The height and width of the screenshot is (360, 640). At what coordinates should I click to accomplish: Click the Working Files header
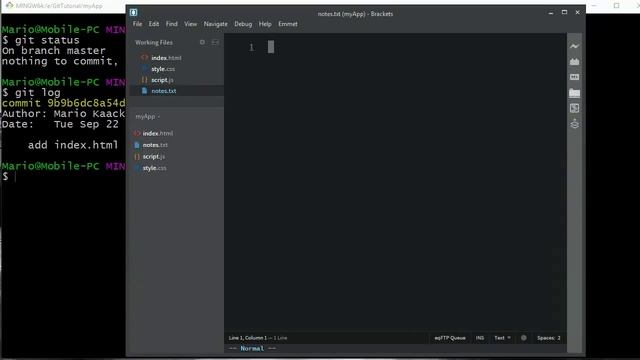point(154,42)
